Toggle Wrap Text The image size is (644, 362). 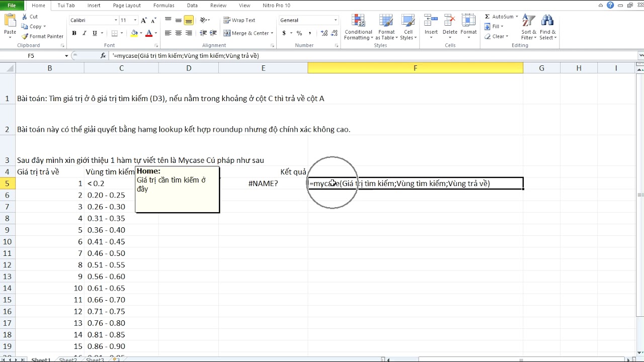(x=239, y=20)
